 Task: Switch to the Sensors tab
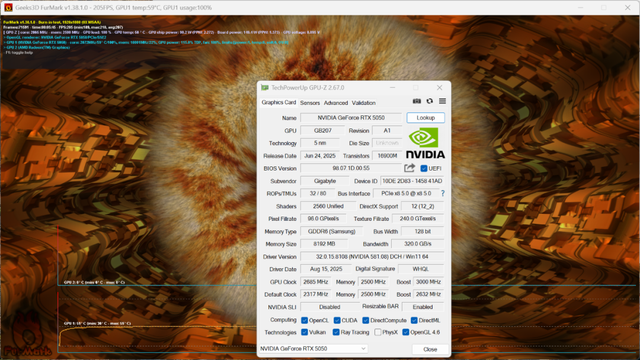pyautogui.click(x=310, y=103)
